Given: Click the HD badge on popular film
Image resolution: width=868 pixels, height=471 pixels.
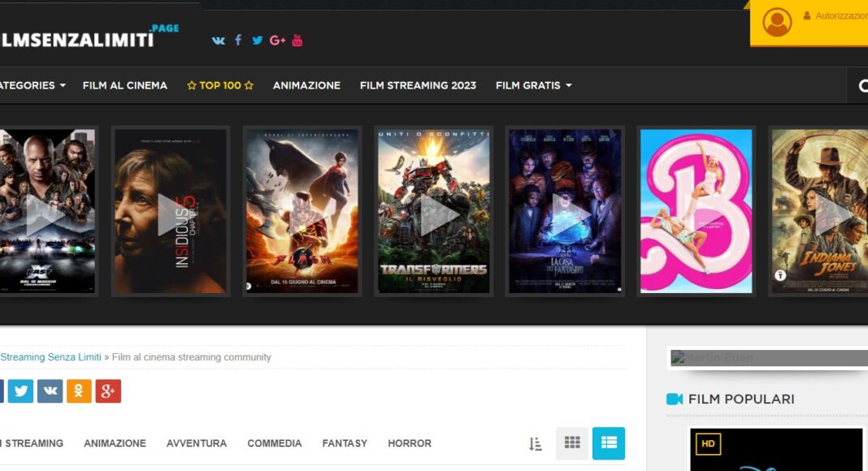Looking at the screenshot, I should (708, 444).
